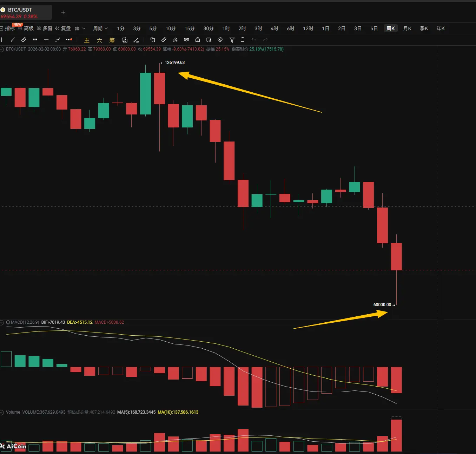This screenshot has width=476, height=454.
Task: Select the 15分 timeframe
Action: tap(190, 28)
